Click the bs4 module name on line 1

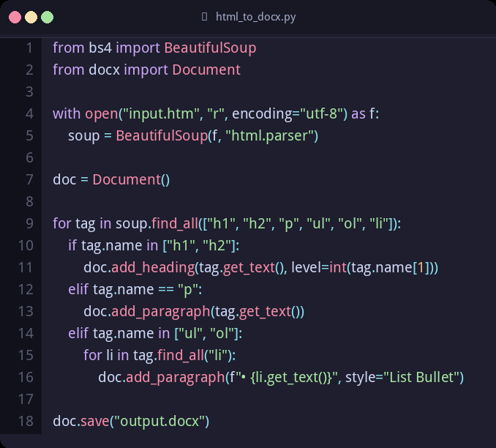pyautogui.click(x=100, y=48)
